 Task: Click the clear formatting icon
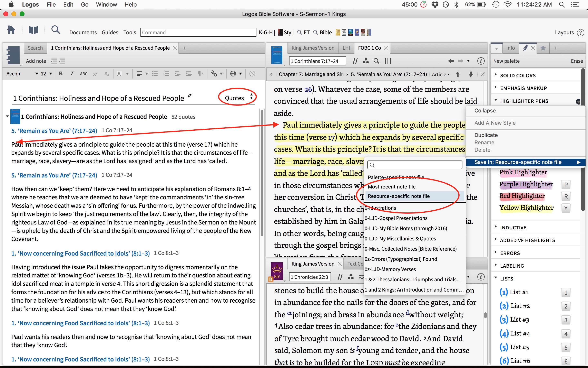(252, 74)
